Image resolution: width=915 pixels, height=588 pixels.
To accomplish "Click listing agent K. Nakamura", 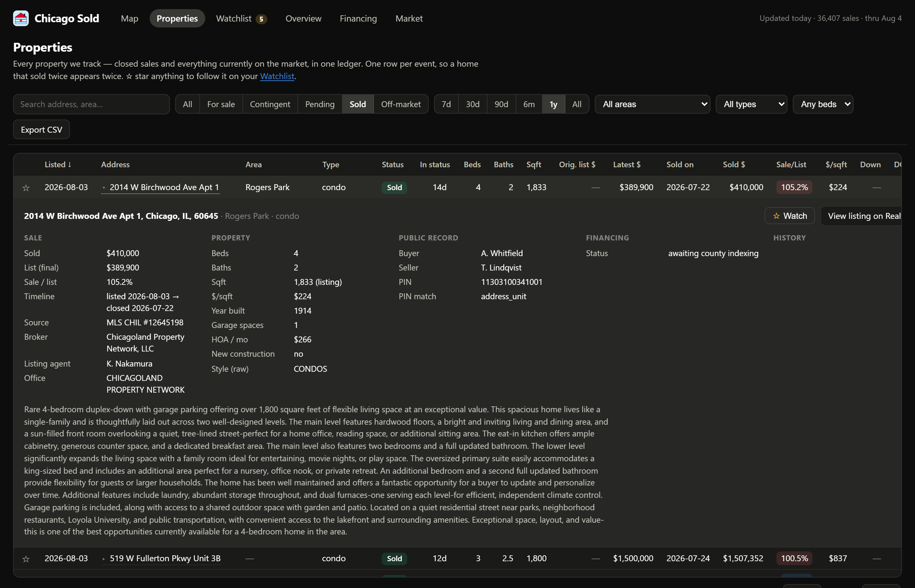I will click(129, 364).
